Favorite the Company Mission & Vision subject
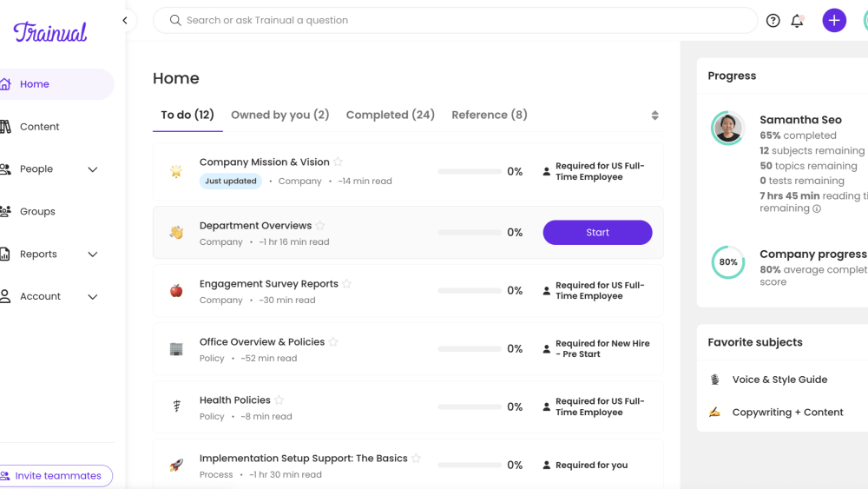 click(x=339, y=162)
